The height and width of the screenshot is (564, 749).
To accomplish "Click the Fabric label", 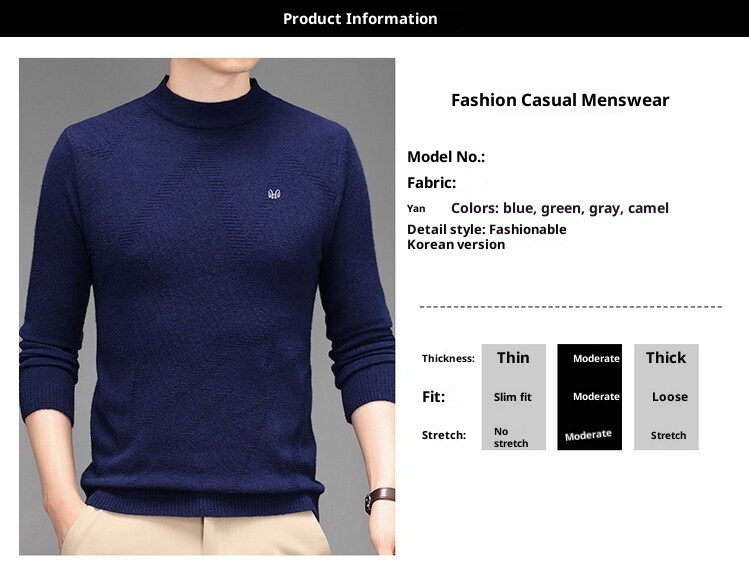I will (431, 183).
